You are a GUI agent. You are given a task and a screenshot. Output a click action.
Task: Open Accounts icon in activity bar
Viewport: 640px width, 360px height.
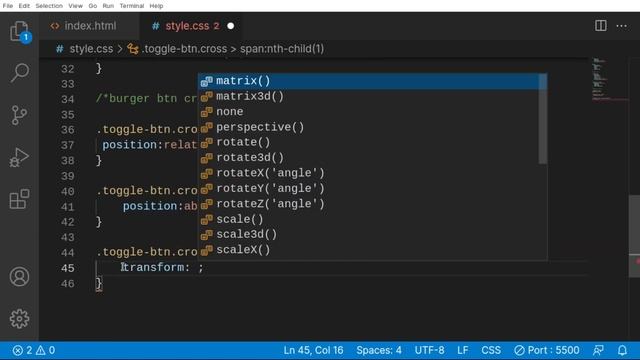pyautogui.click(x=19, y=277)
